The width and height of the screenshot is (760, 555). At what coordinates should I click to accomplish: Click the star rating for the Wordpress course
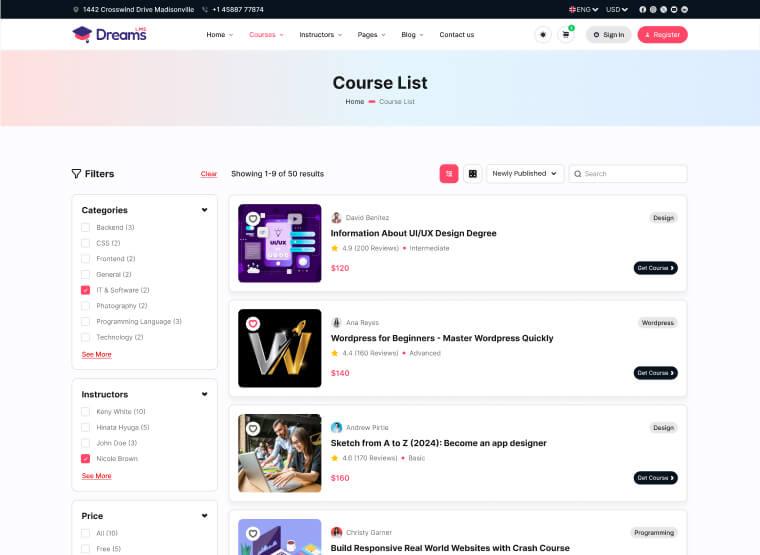(x=334, y=353)
